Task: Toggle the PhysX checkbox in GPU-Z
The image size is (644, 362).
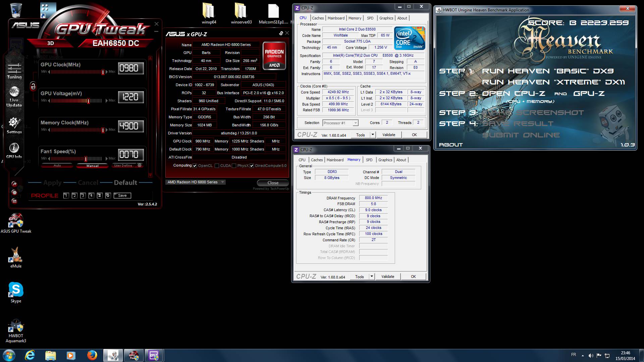Action: 234,166
